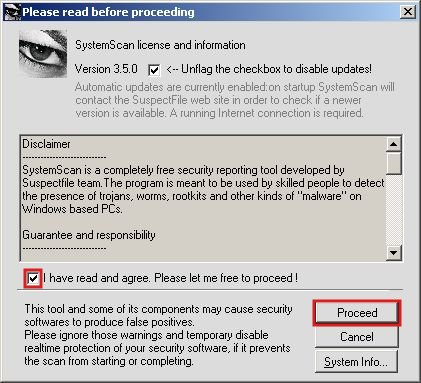The width and height of the screenshot is (421, 383).
Task: Click the small title bar application icon
Action: tap(13, 12)
